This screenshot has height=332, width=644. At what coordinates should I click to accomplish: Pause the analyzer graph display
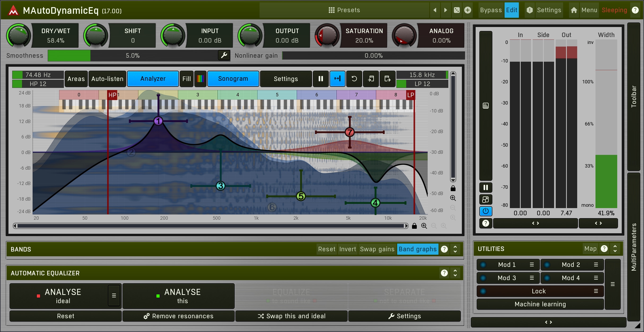321,79
